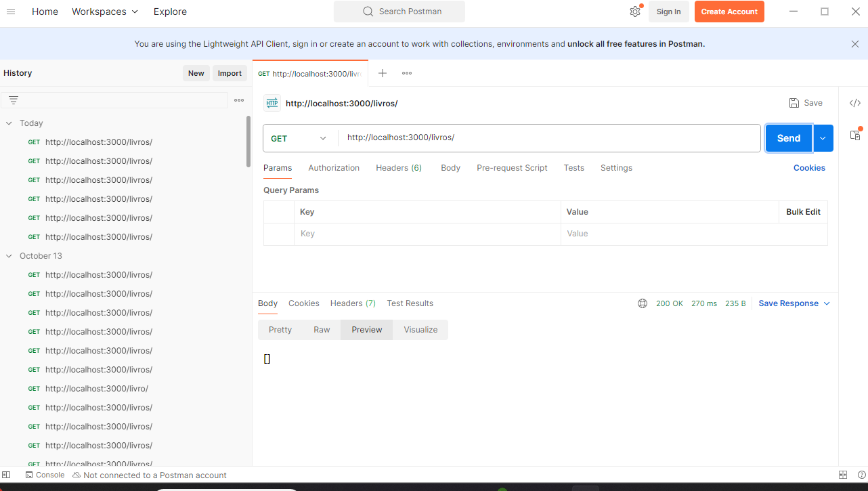Collapse the October 13 history group

pyautogui.click(x=9, y=256)
